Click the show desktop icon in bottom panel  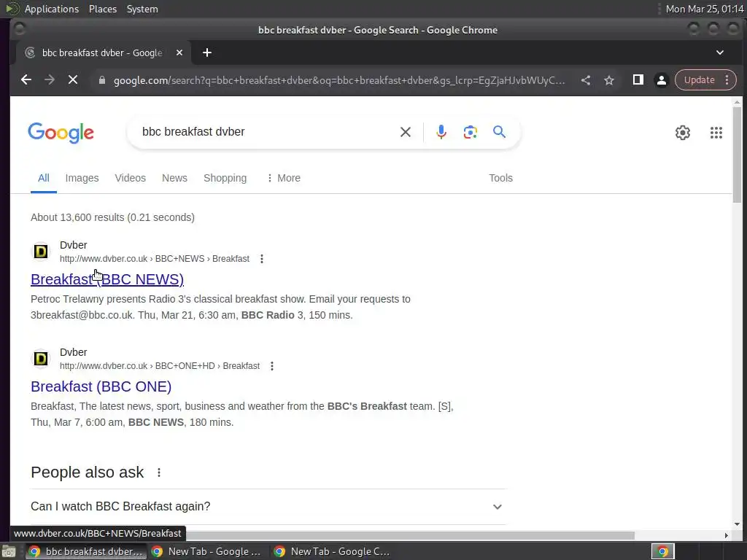click(x=9, y=551)
